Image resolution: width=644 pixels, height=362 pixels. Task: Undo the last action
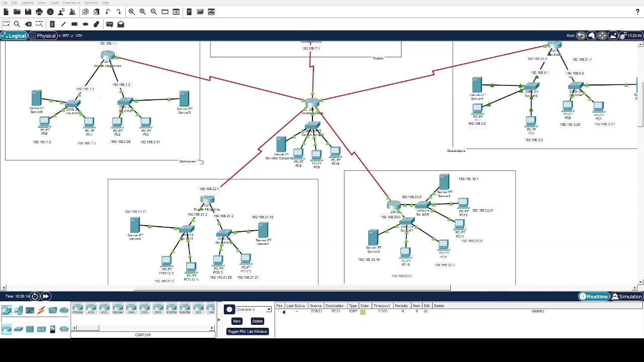(x=108, y=12)
